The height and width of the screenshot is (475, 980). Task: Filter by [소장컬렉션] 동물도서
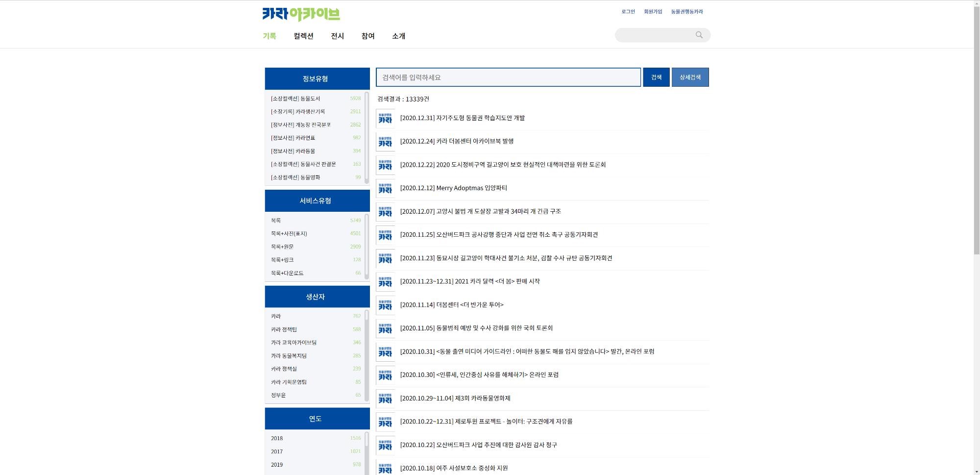[x=295, y=99]
